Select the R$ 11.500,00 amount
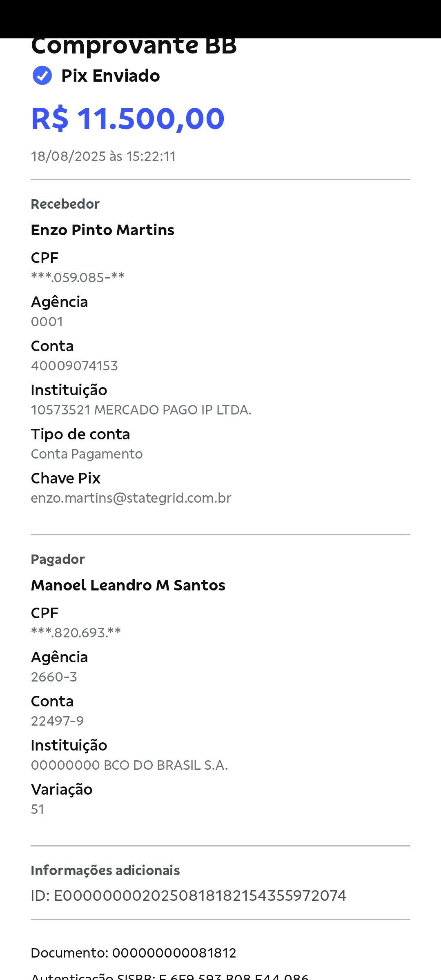Viewport: 441px width, 980px height. point(128,119)
